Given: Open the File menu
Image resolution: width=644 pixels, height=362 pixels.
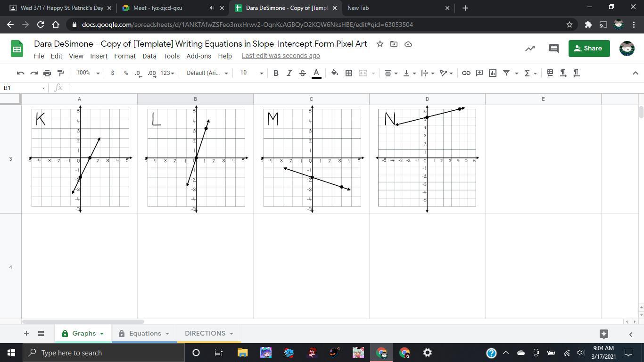Looking at the screenshot, I should [39, 56].
